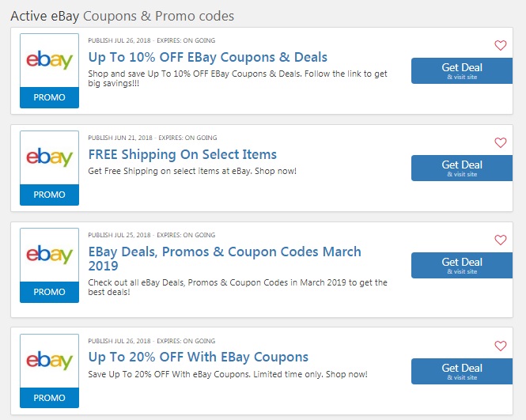Click the PROMO label under the first eBay logo
526x420 pixels.
49,97
